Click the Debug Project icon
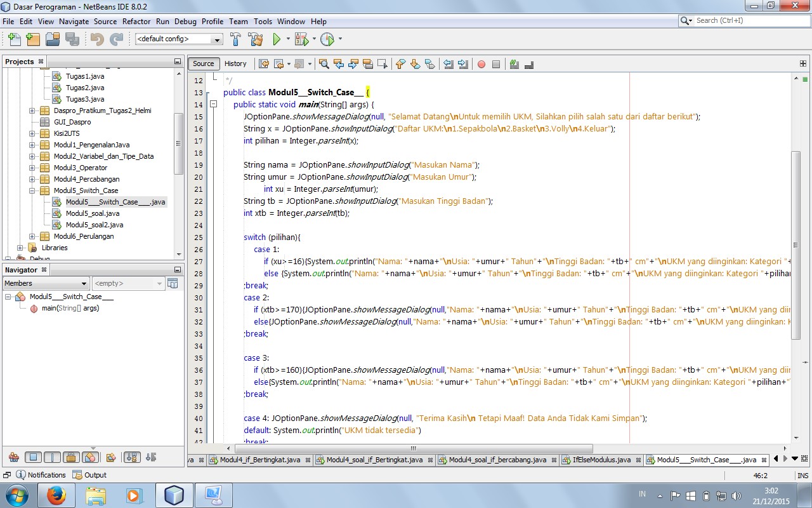The image size is (812, 508). click(301, 39)
